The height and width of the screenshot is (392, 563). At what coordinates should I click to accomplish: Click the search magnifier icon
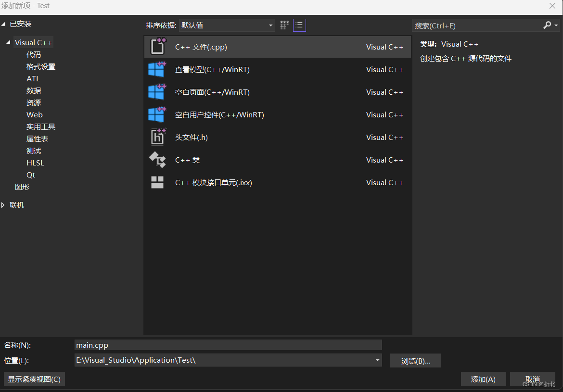click(x=547, y=25)
